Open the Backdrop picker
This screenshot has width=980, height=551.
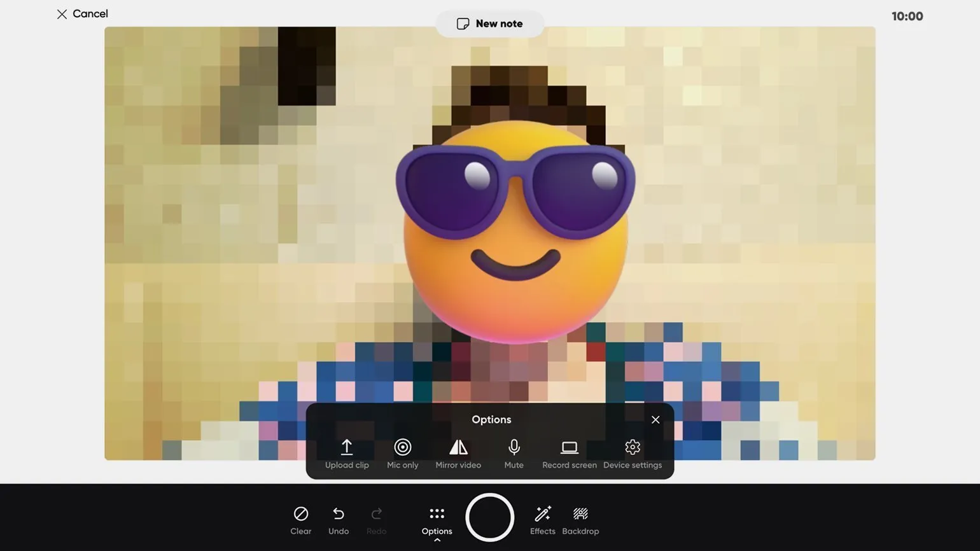580,514
